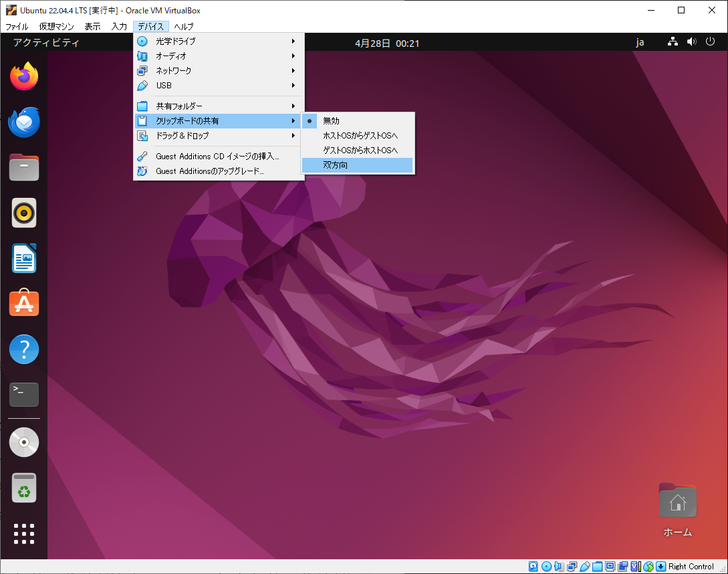Expand the 共有フォルダー submenu
This screenshot has height=574, width=728.
coord(218,106)
